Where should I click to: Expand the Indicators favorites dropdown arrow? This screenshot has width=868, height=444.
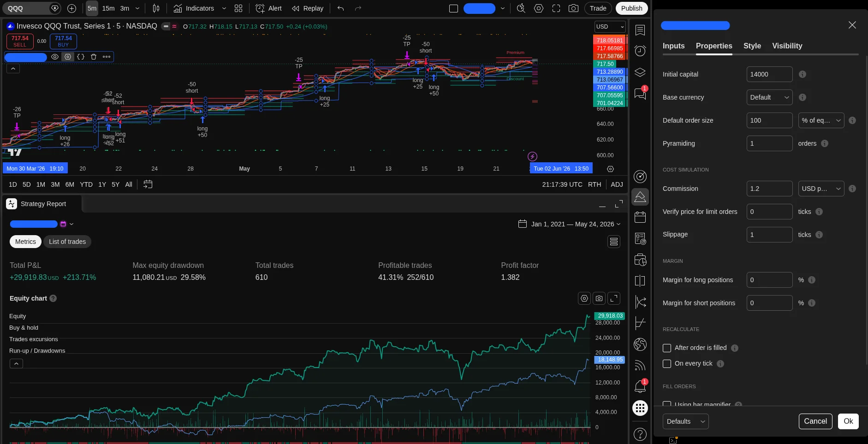click(224, 8)
